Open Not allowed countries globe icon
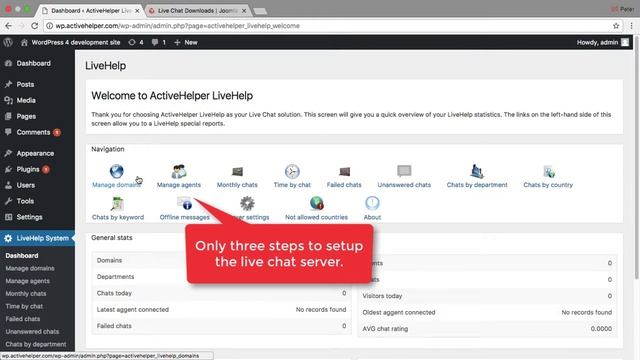This screenshot has height=360, width=640. coord(316,203)
